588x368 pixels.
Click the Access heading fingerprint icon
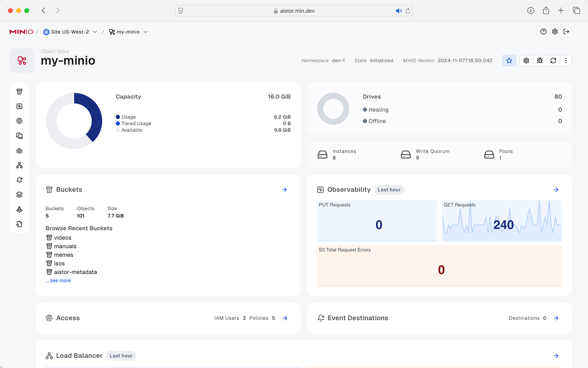pyautogui.click(x=49, y=318)
